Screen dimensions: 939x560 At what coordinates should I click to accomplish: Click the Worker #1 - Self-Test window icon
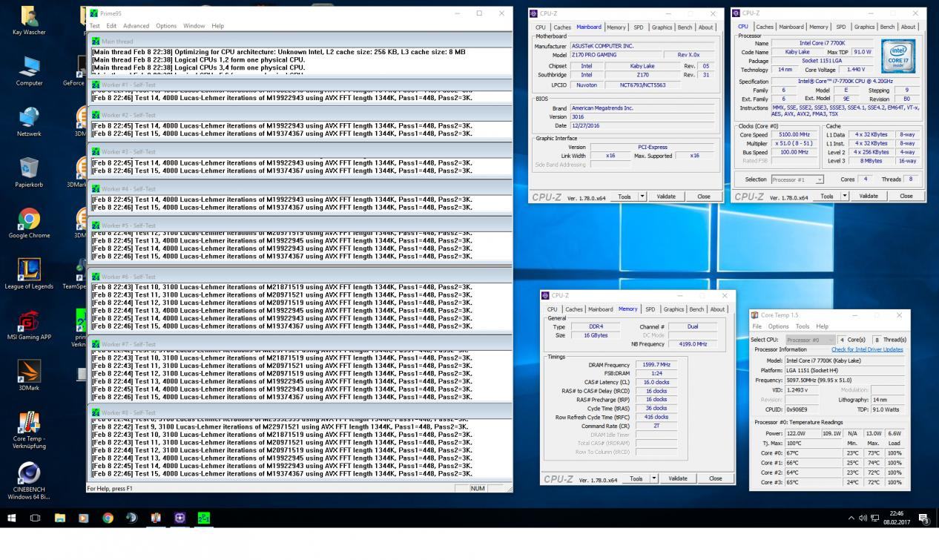pos(96,85)
